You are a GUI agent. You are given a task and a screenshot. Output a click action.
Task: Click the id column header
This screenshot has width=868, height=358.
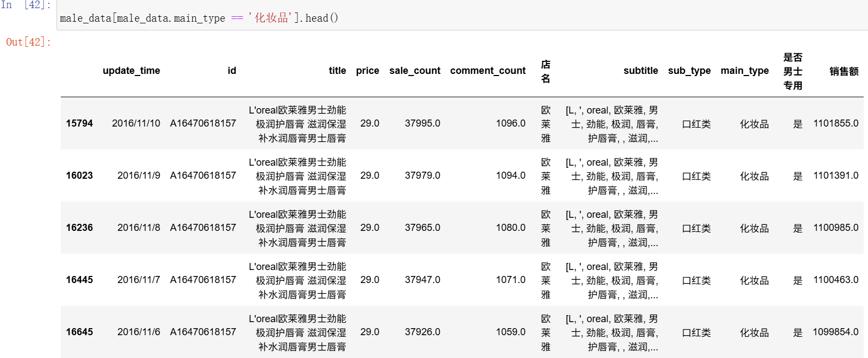click(x=232, y=71)
